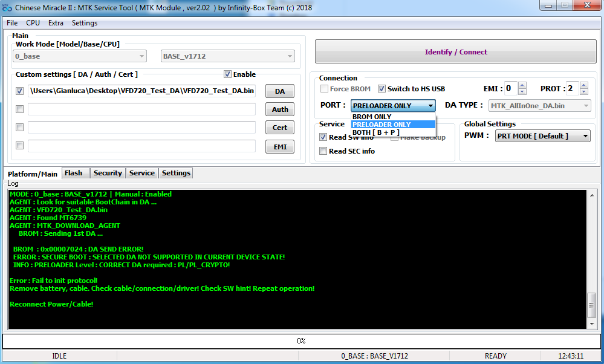Click the Auth file path field

click(x=141, y=109)
